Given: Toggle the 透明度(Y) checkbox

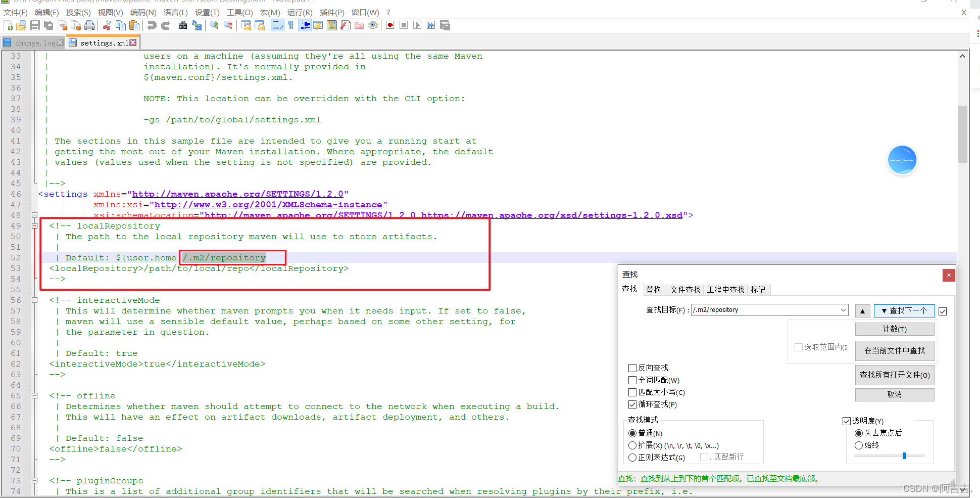Looking at the screenshot, I should coord(847,421).
